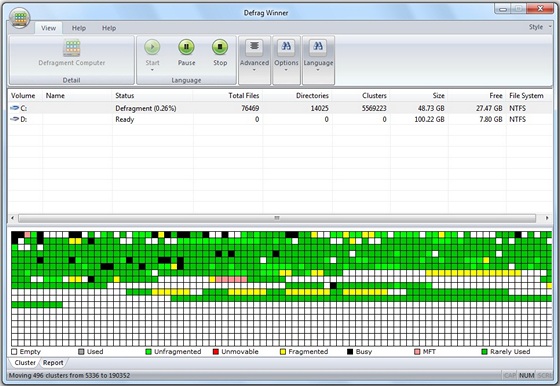Switch to the View ribbon tab
560x386 pixels.
(x=48, y=28)
